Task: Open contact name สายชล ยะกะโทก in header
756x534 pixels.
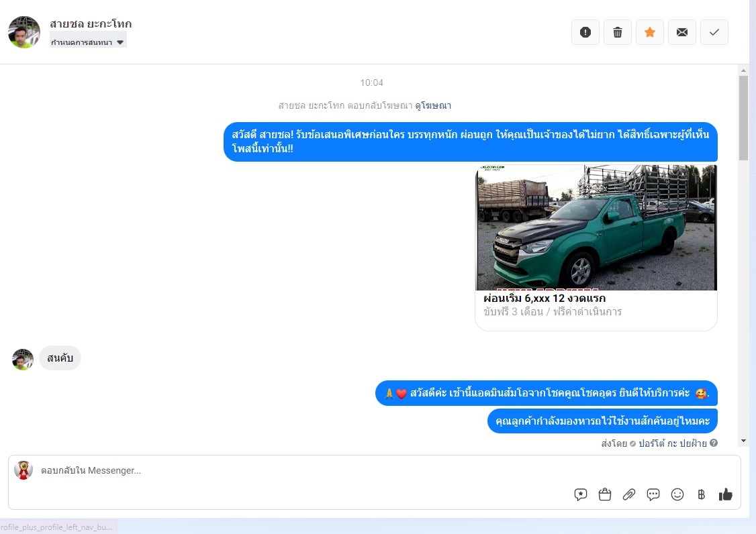Action: tap(91, 23)
